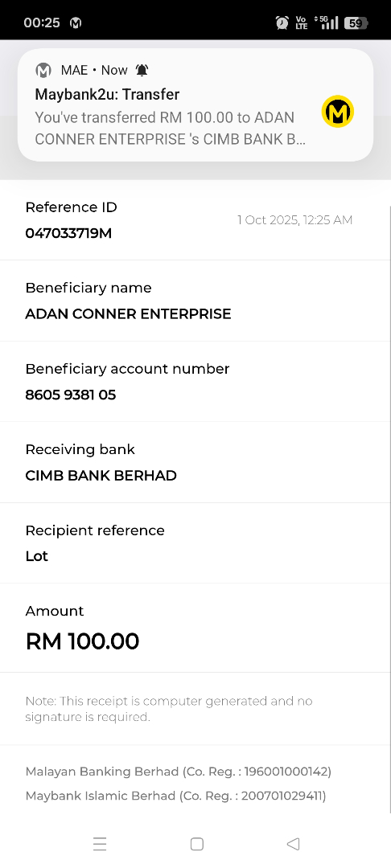Tap the small MAE app icon in notification header
Screen dimensions: 391x868
tap(43, 70)
